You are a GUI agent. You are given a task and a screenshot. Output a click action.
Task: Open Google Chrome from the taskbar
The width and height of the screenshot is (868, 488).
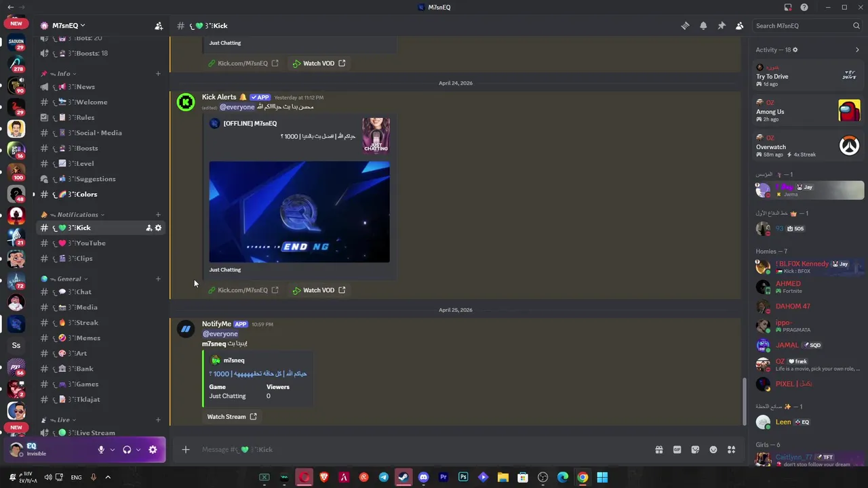[x=582, y=477]
